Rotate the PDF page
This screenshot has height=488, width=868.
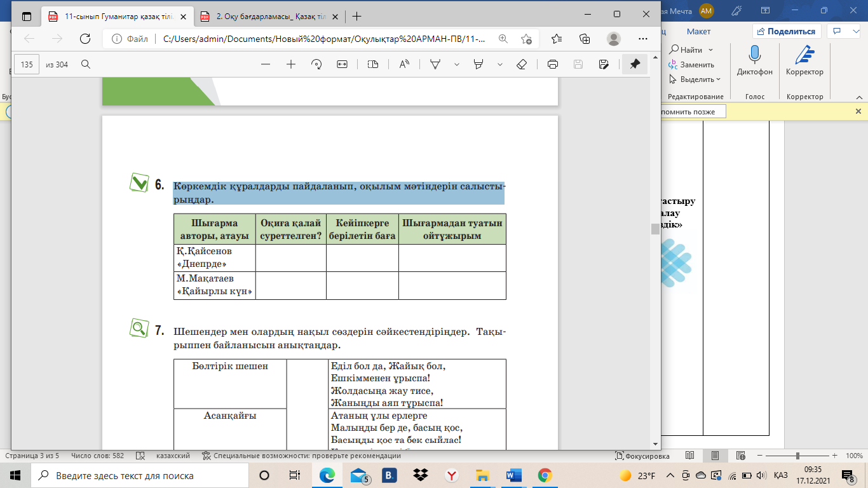pos(316,64)
